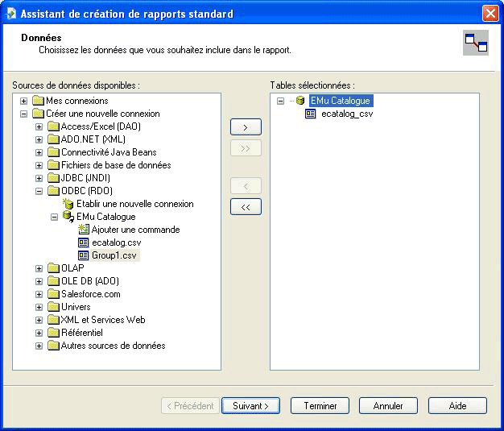Collapse EMu Catalogue node in sources tree
The height and width of the screenshot is (431, 504).
(x=54, y=217)
